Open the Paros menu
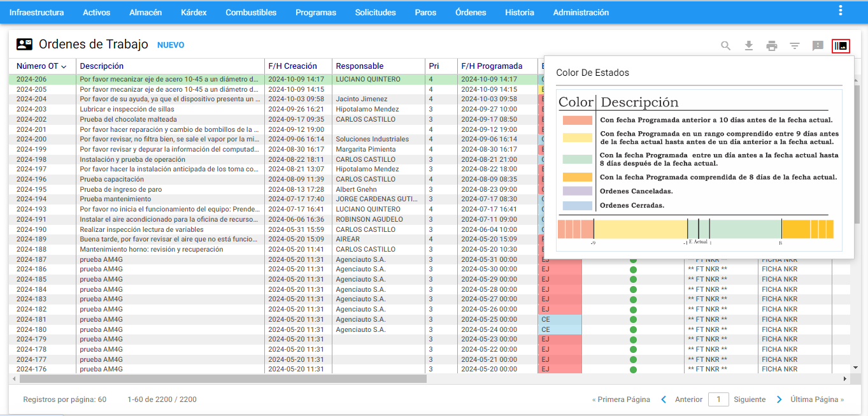The image size is (868, 416). pyautogui.click(x=425, y=12)
